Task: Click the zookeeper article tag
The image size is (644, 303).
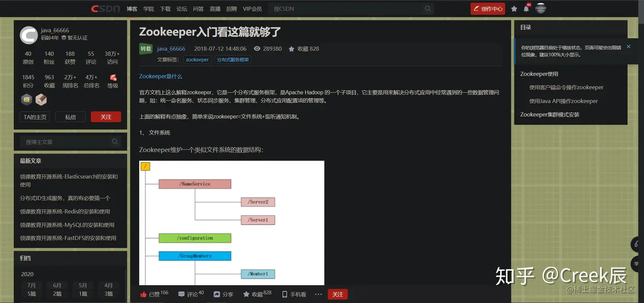Action: pos(197,60)
